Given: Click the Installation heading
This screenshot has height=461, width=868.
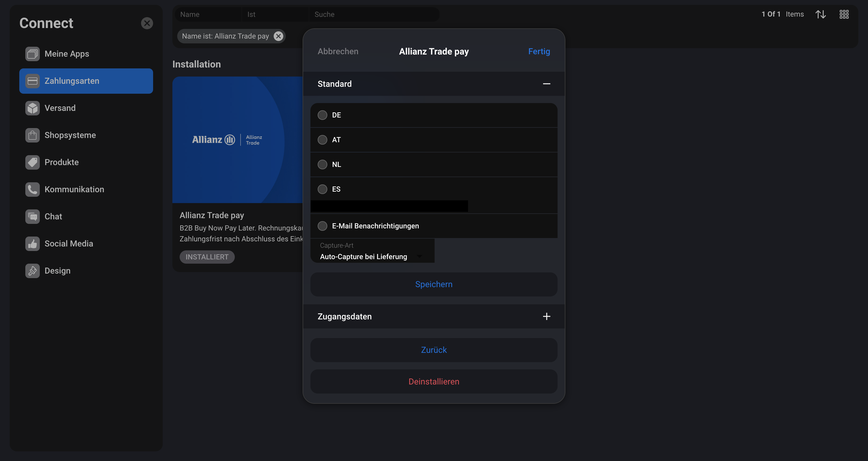Looking at the screenshot, I should coord(197,64).
